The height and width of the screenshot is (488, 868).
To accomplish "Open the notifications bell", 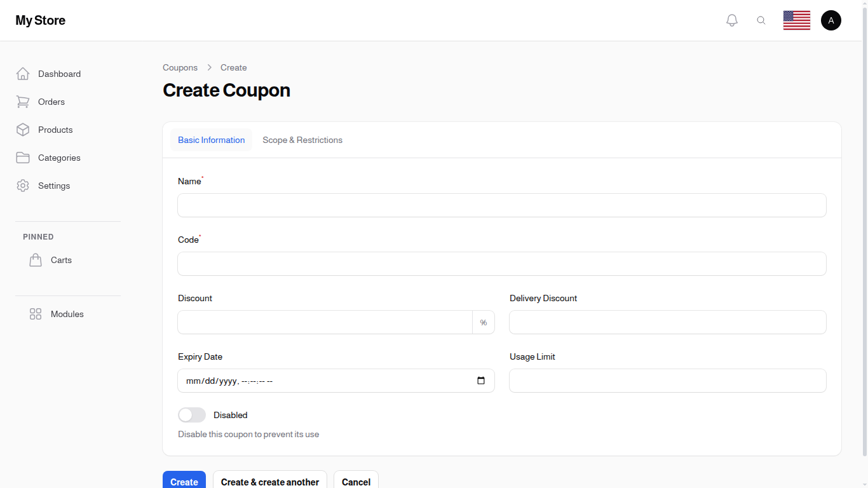I will coord(731,20).
